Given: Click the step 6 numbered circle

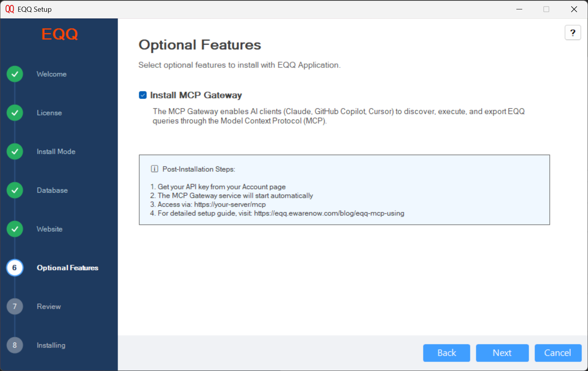Looking at the screenshot, I should point(14,268).
